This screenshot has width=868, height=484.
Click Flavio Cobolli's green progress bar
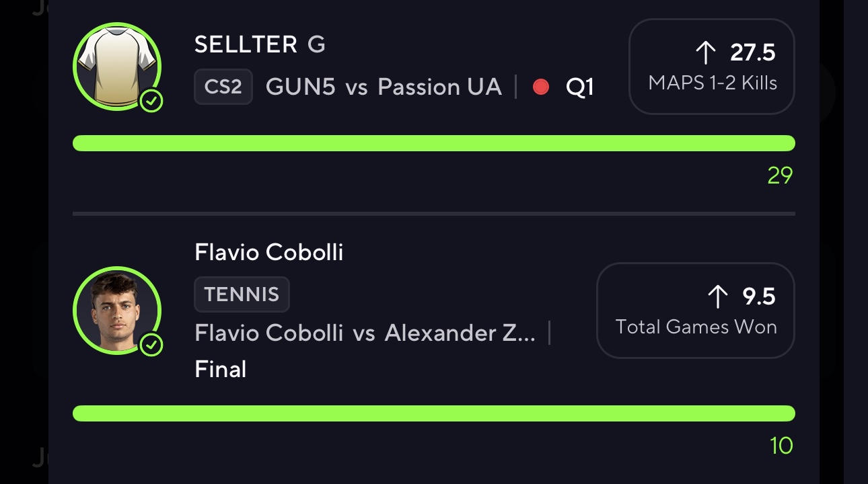tap(434, 413)
